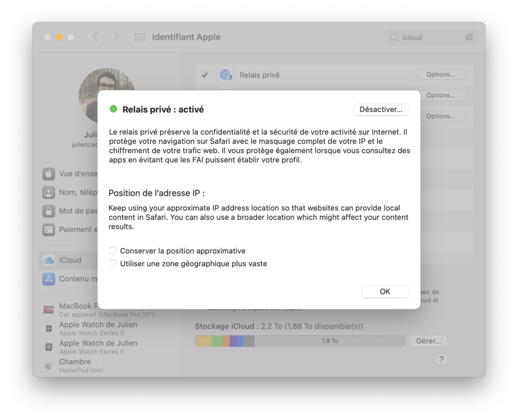Select Conserver la position approximative

pos(113,251)
